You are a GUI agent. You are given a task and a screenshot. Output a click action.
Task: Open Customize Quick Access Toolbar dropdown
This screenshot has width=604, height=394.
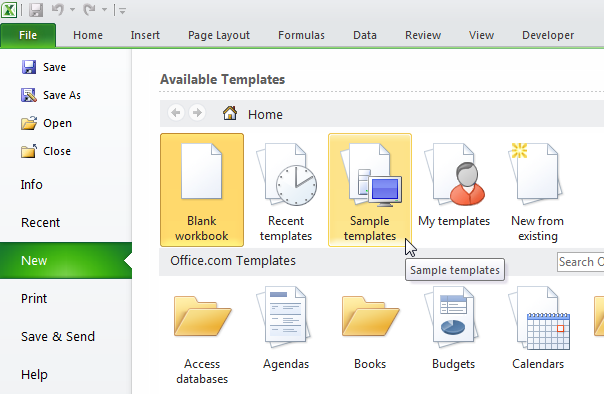pyautogui.click(x=122, y=11)
